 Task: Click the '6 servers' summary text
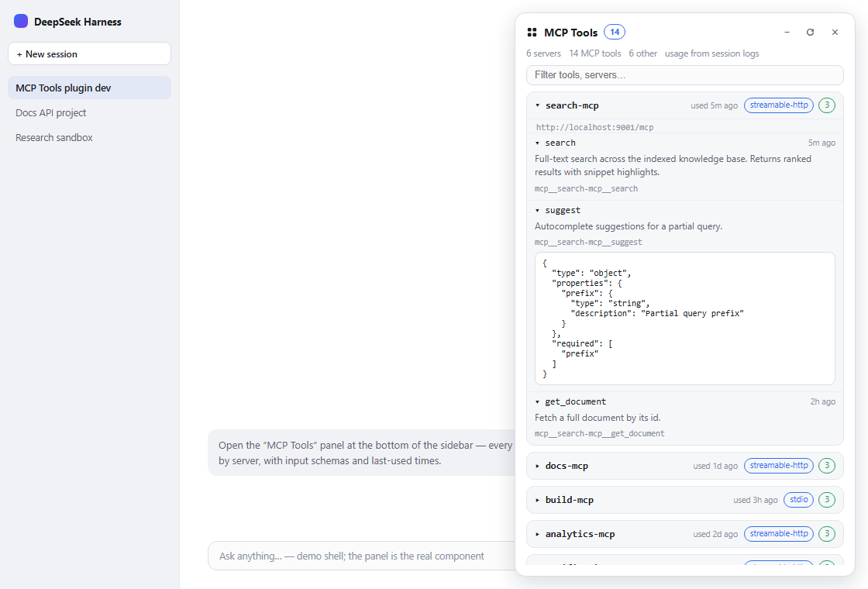[543, 53]
